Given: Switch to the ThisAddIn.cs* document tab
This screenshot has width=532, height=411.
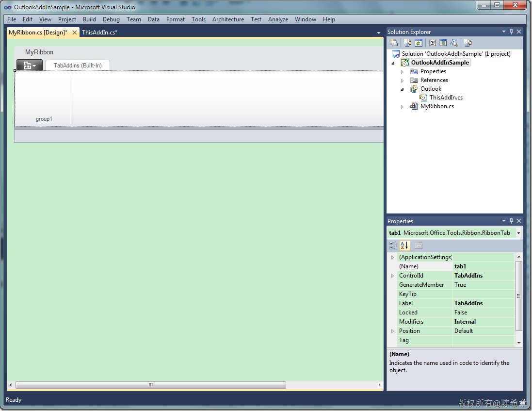Looking at the screenshot, I should (x=99, y=33).
